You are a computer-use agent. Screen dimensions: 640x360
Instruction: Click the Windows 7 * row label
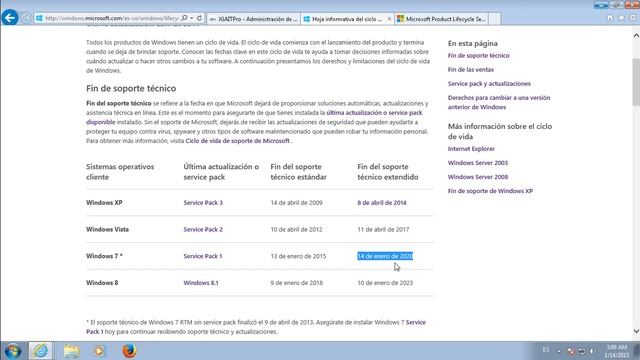(104, 256)
